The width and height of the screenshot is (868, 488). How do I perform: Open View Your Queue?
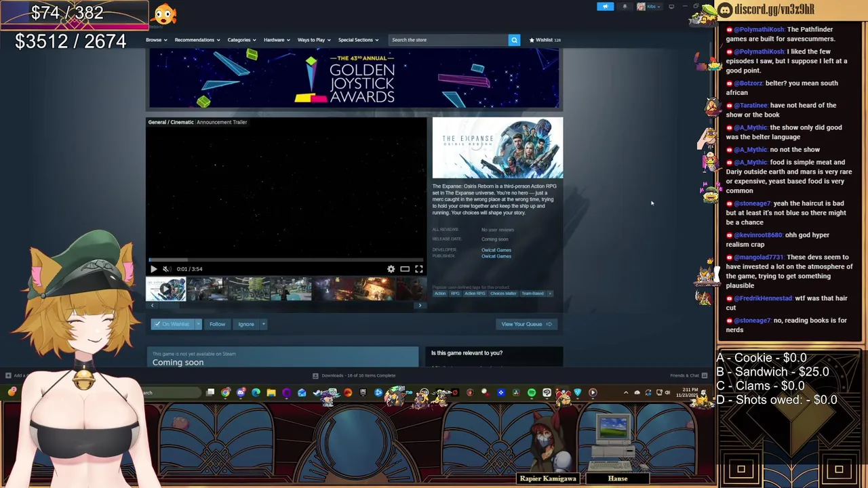tap(526, 324)
